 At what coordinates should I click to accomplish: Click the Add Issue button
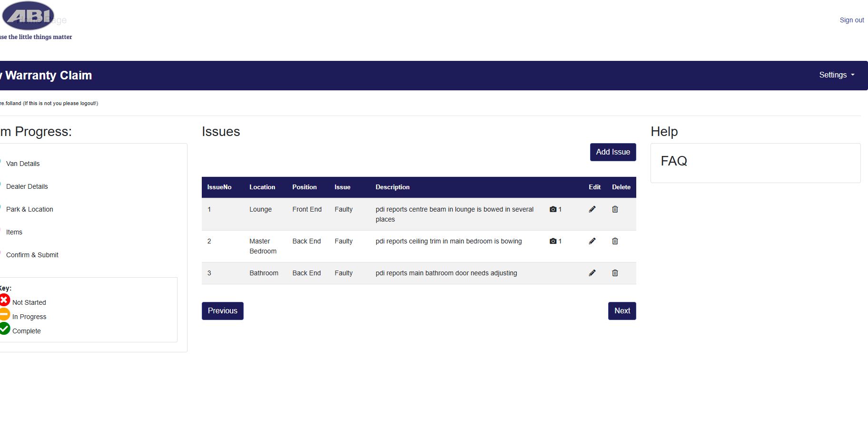pos(612,152)
